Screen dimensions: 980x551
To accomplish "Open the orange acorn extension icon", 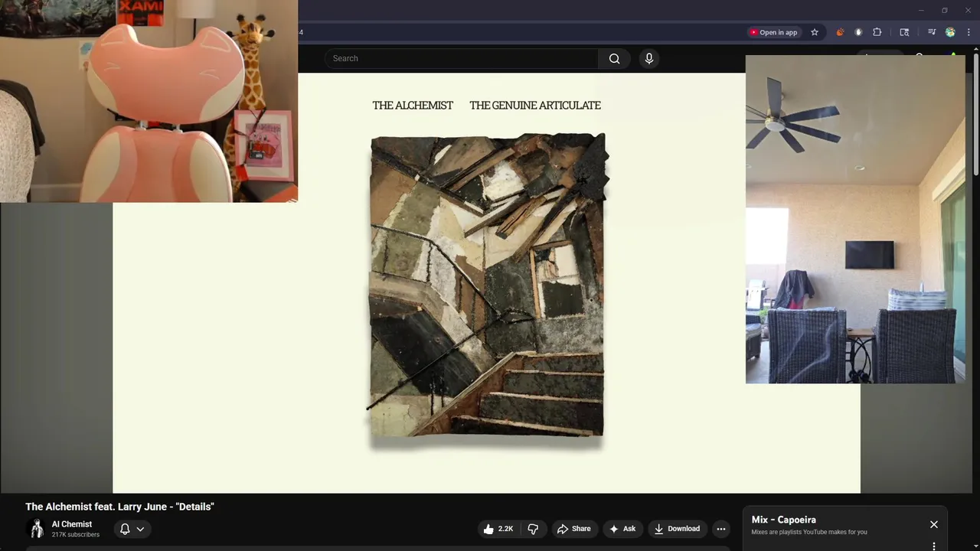I will (840, 32).
